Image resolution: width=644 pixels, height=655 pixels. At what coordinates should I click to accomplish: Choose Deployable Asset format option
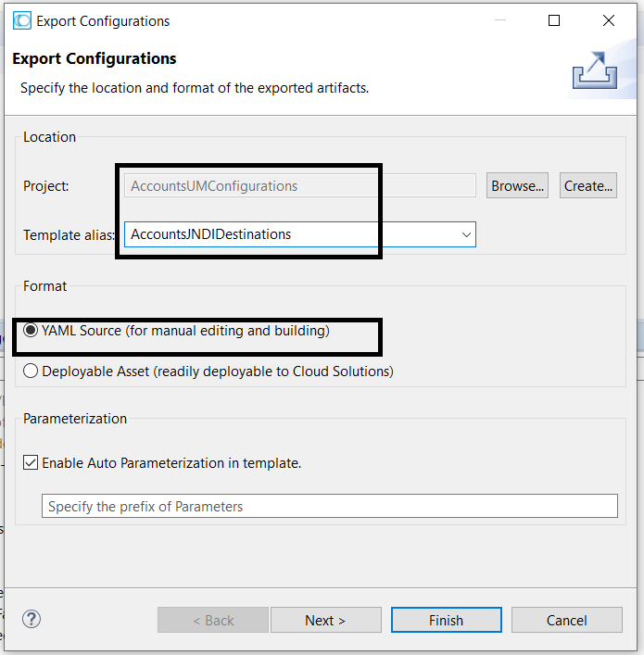click(x=31, y=371)
